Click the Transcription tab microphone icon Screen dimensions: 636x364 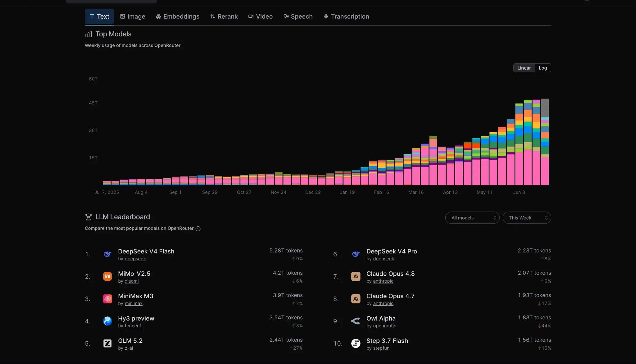point(326,16)
